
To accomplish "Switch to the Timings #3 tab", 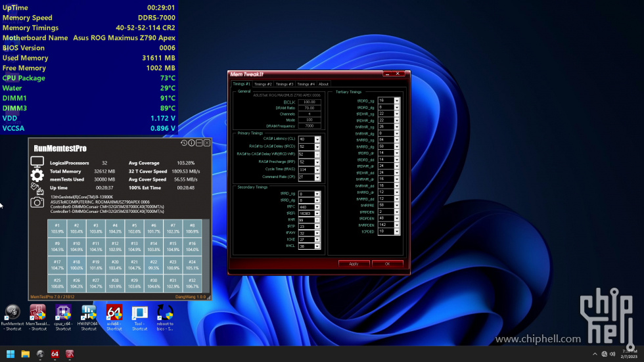I will tap(284, 84).
